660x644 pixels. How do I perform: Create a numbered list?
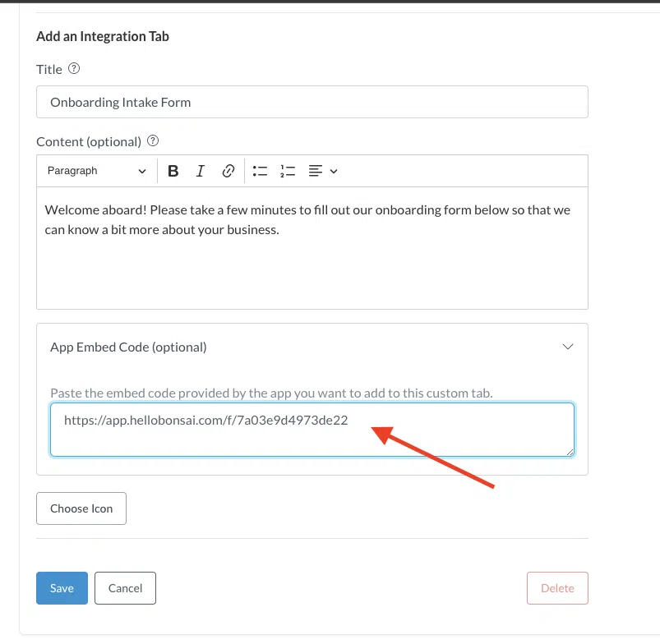[x=287, y=171]
